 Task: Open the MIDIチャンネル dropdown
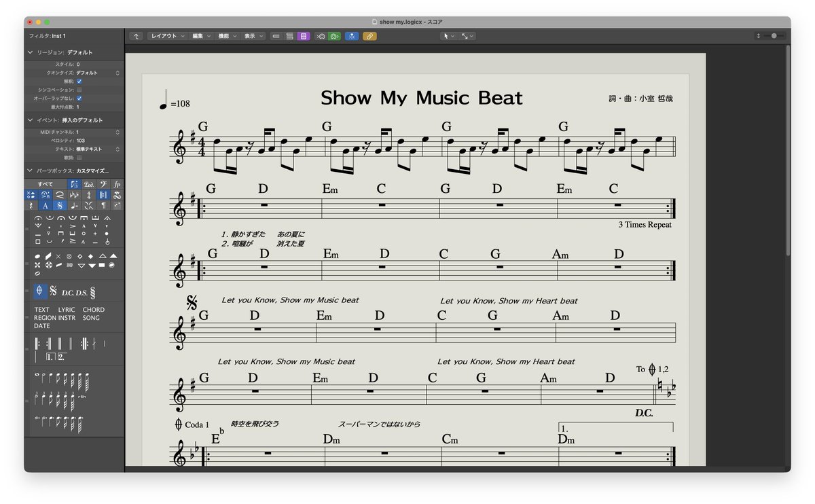[x=98, y=132]
